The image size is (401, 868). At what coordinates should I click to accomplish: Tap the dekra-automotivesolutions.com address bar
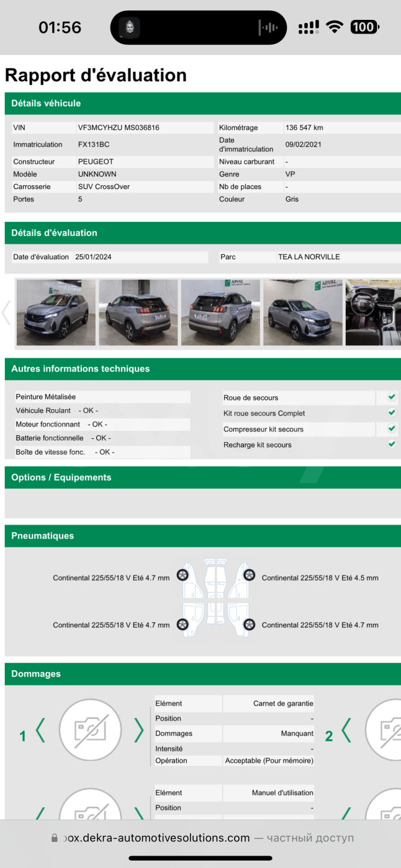click(203, 838)
